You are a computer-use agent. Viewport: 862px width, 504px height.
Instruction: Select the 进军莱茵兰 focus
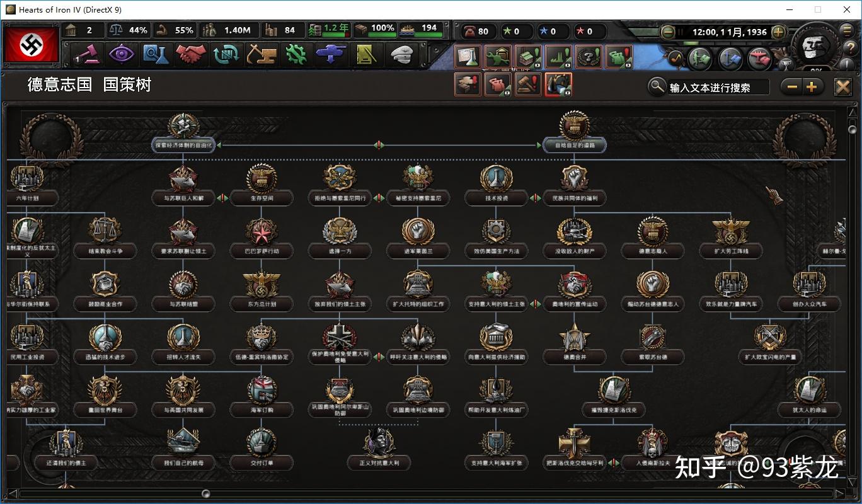[418, 239]
